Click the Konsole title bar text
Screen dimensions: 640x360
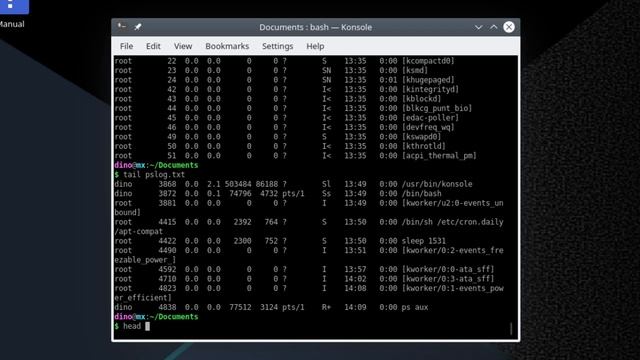[x=316, y=27]
